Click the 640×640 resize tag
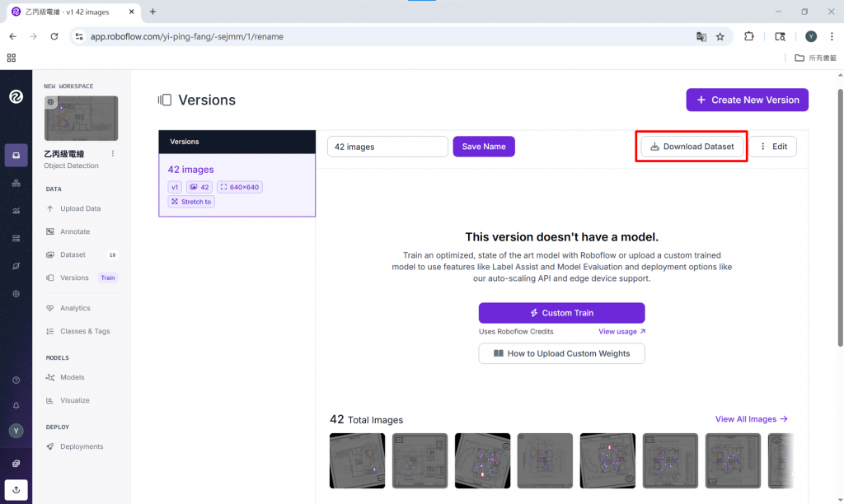Image resolution: width=844 pixels, height=504 pixels. [x=240, y=187]
